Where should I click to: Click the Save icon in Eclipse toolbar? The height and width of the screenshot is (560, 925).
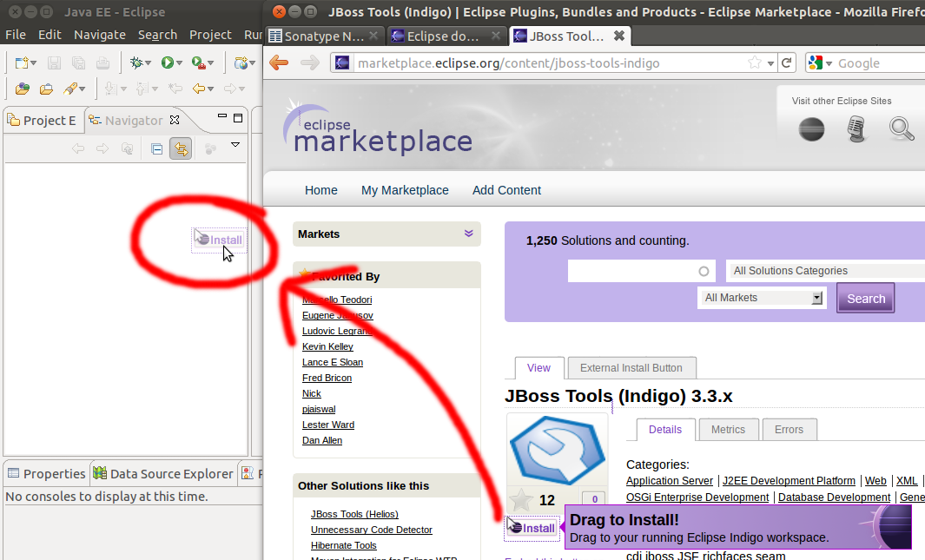coord(54,63)
